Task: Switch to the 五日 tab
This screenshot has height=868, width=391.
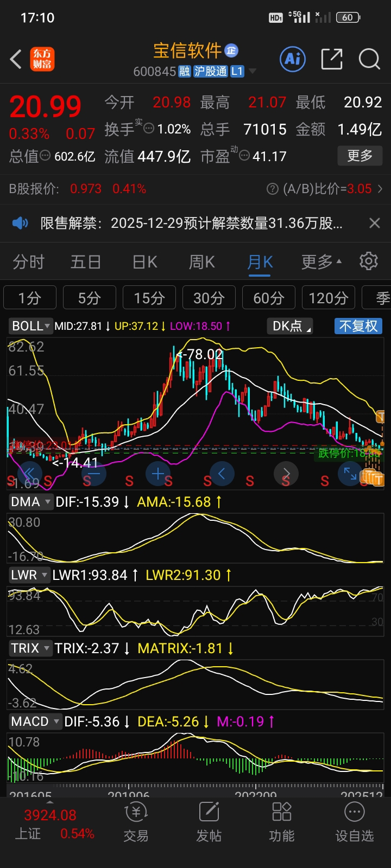Action: click(86, 262)
